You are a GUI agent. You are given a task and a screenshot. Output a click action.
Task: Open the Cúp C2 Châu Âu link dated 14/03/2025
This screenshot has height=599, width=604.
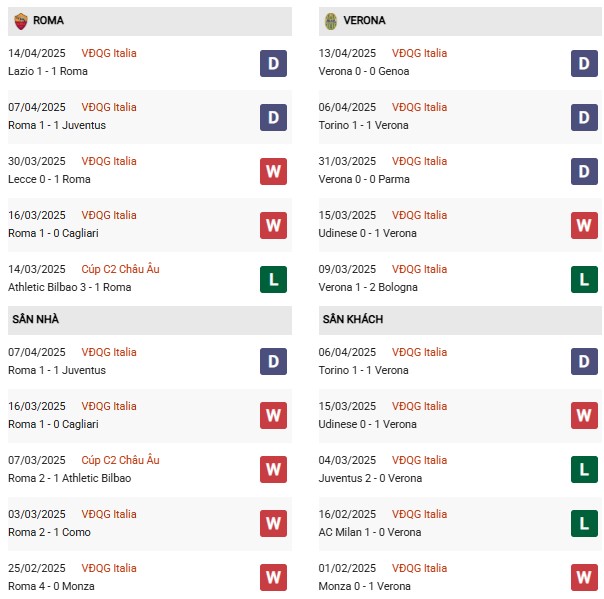click(122, 269)
